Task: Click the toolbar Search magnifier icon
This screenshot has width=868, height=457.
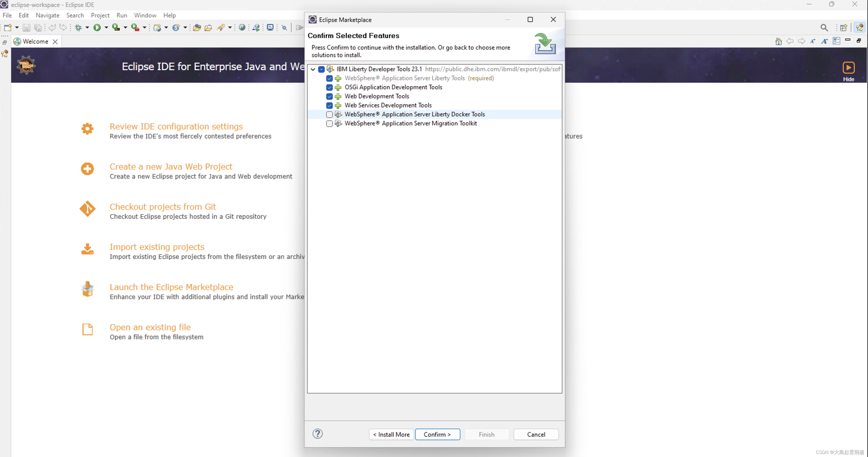Action: coord(824,28)
